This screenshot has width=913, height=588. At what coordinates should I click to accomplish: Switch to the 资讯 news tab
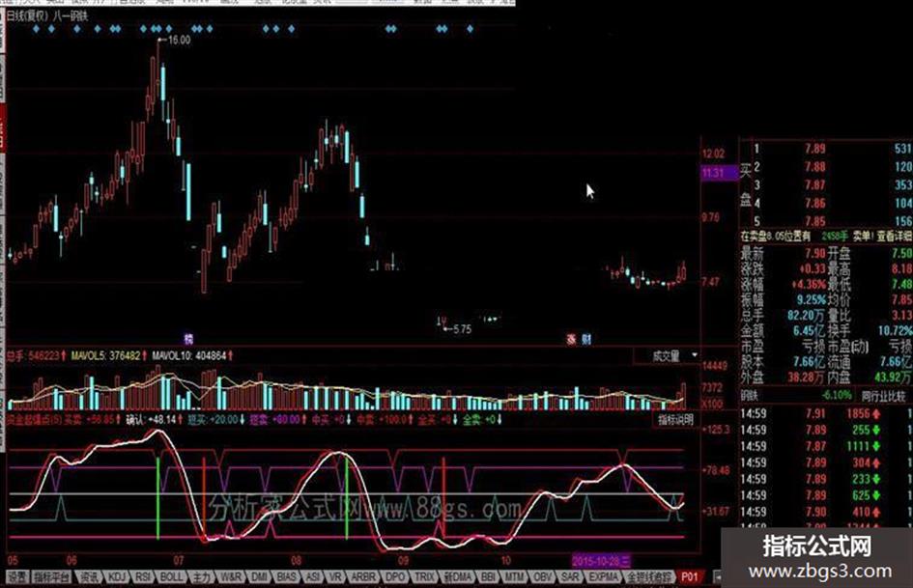click(89, 577)
